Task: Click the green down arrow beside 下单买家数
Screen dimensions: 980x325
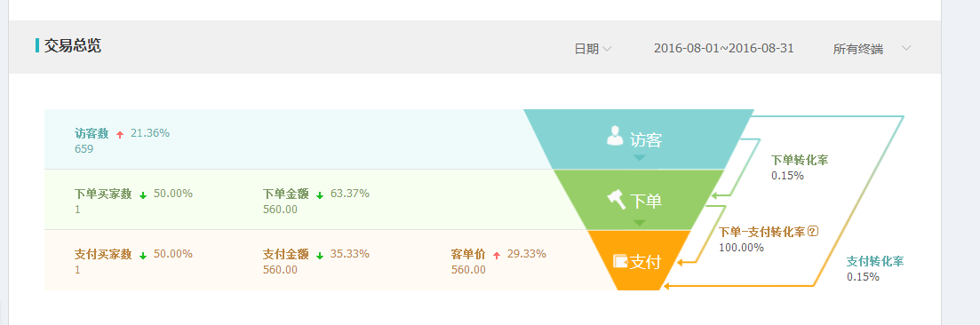Action: [142, 195]
